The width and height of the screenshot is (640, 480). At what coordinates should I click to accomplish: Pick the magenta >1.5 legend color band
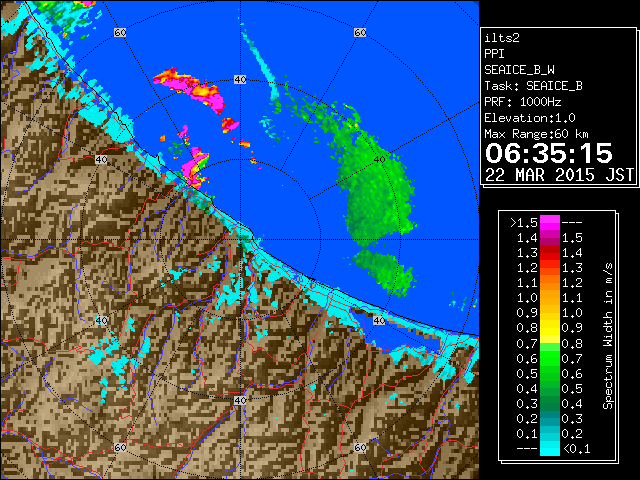[550, 223]
